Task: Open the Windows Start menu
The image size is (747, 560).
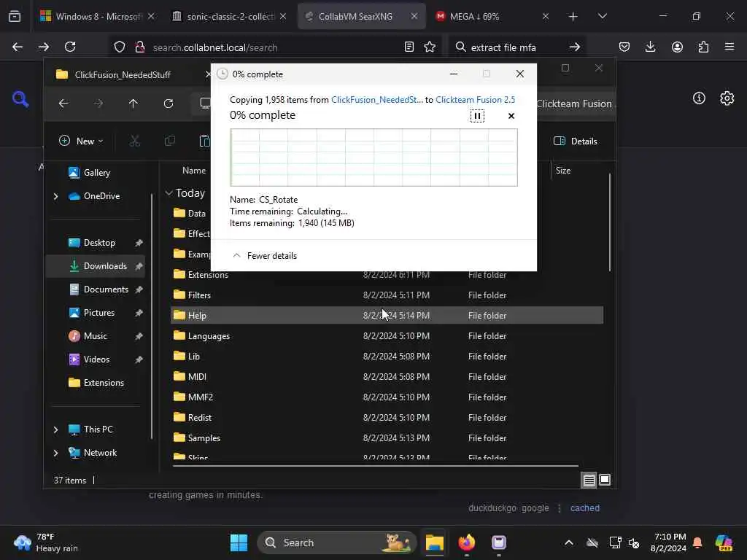Action: [239, 542]
